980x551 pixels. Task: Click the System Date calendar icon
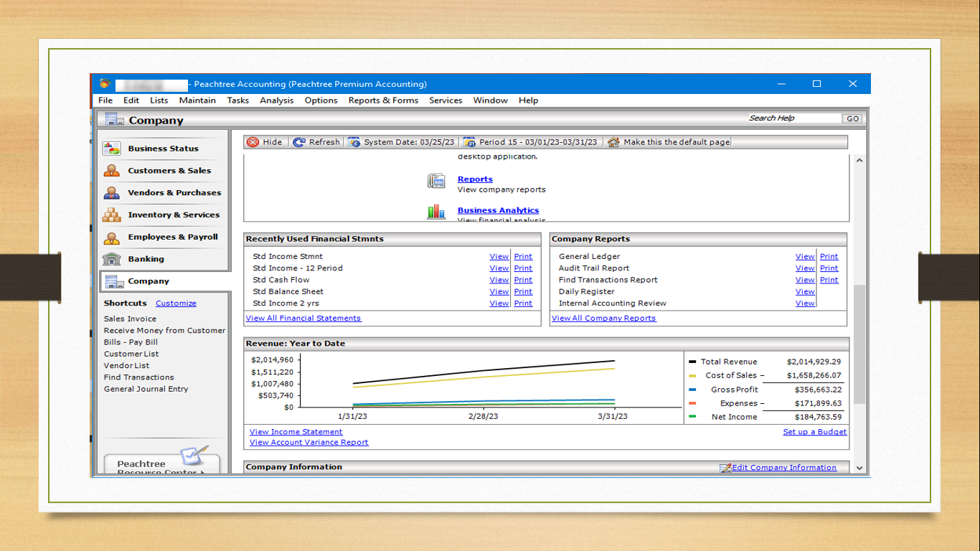point(354,142)
